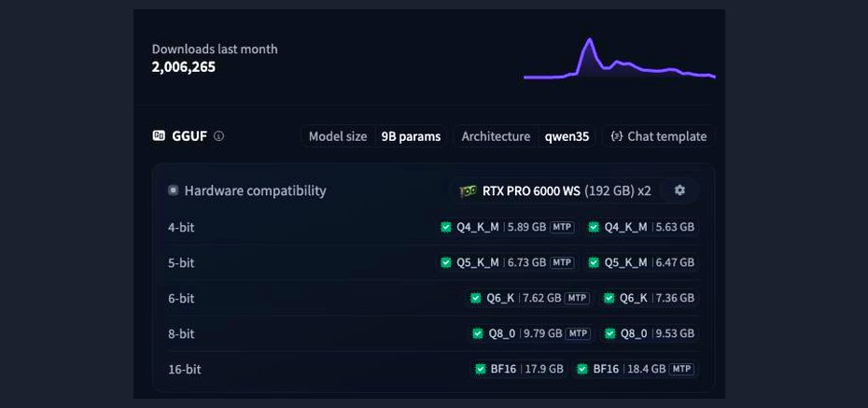
Task: Open Q8_0 9.79 GB MTP file
Action: tap(532, 333)
